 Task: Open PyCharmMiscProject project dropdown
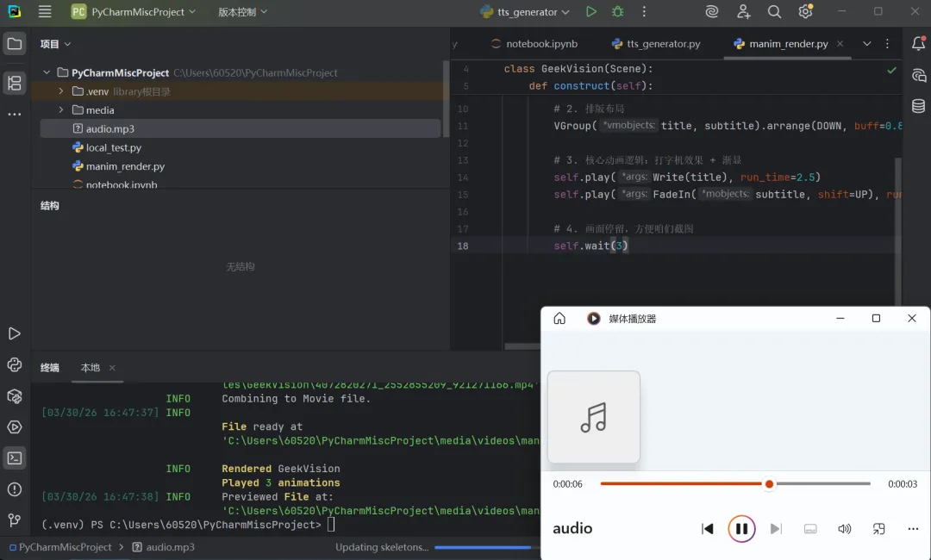coord(134,11)
